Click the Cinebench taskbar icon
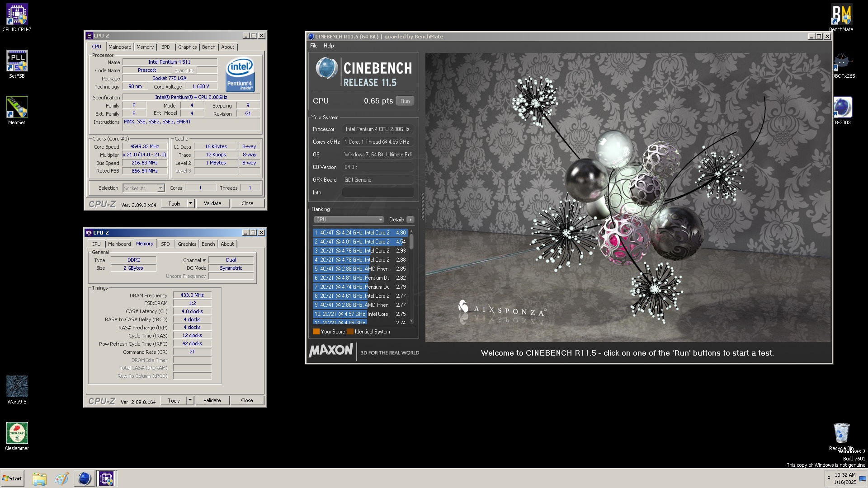Image resolution: width=868 pixels, height=488 pixels. pos(84,479)
